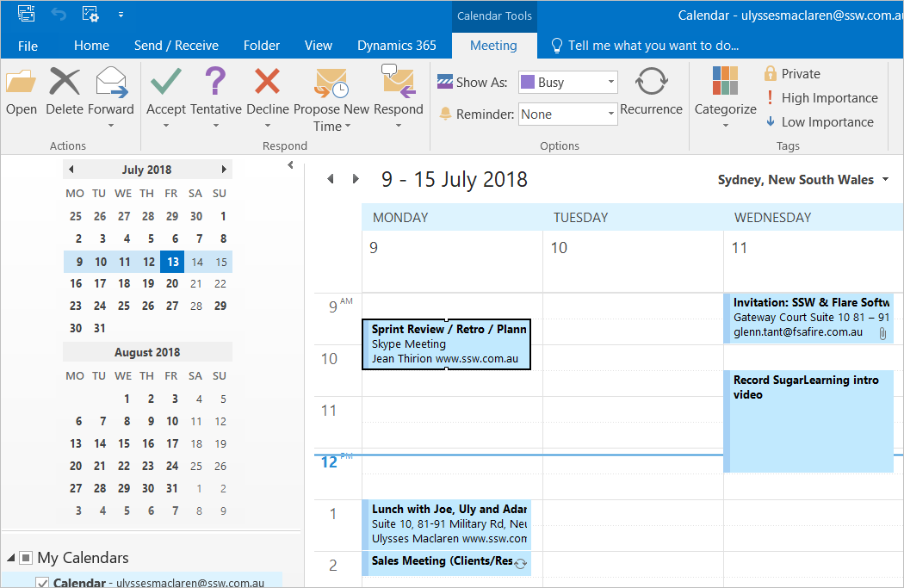Open the Show As dropdown
904x588 pixels.
611,83
